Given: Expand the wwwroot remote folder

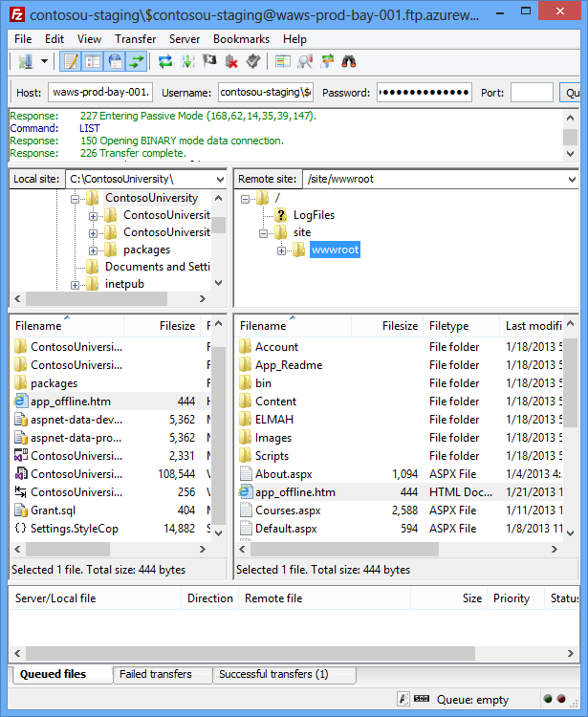Looking at the screenshot, I should (281, 250).
